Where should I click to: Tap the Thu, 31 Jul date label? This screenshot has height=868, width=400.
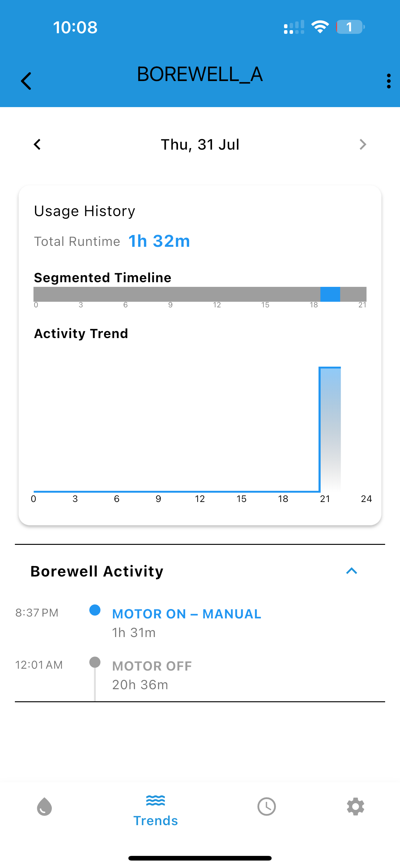click(200, 145)
